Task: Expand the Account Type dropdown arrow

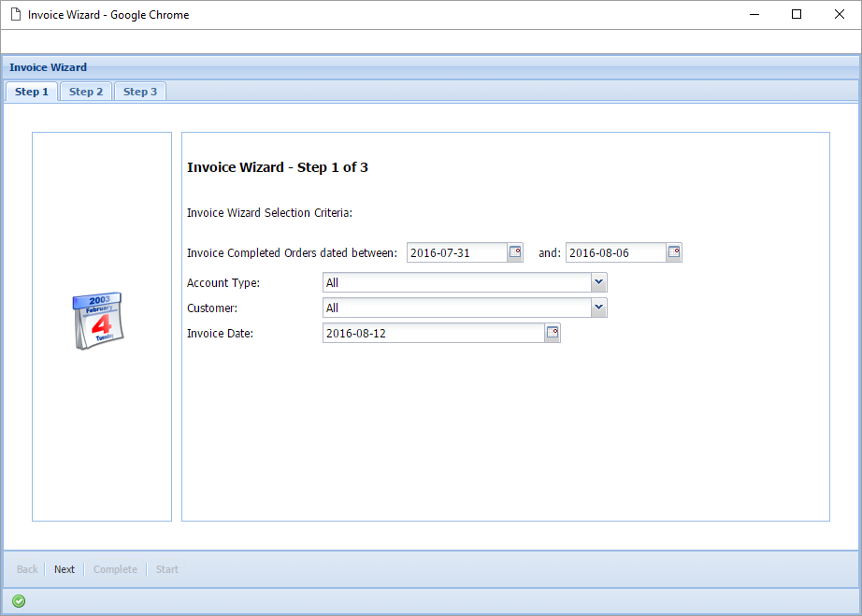Action: (598, 282)
